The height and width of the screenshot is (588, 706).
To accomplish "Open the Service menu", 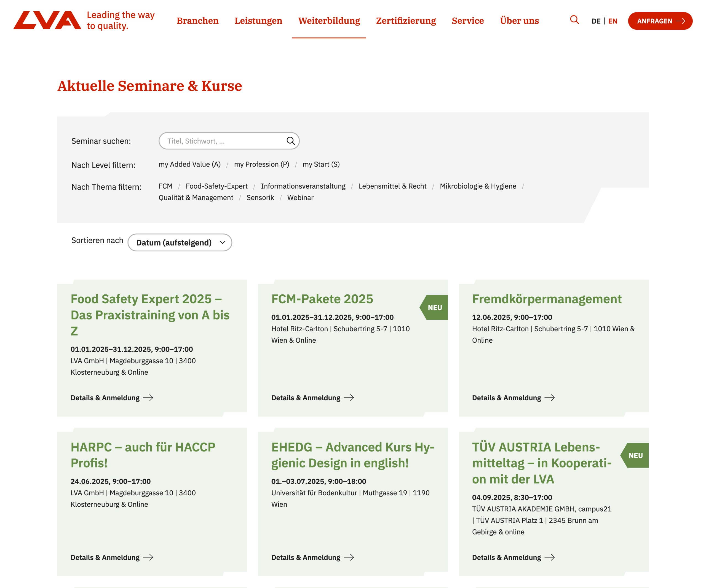I will [468, 20].
